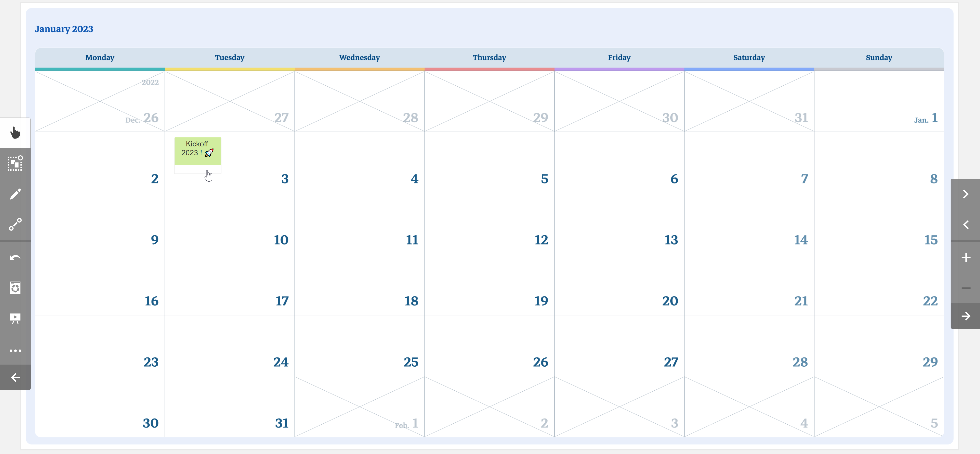Click the January 2023 title
This screenshot has width=980, height=454.
[64, 29]
